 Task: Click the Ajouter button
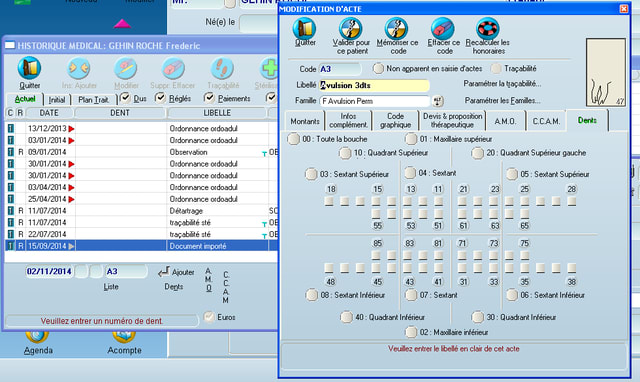pyautogui.click(x=177, y=272)
